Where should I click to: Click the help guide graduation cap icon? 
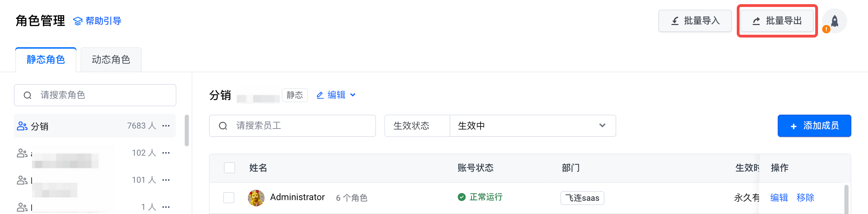78,21
